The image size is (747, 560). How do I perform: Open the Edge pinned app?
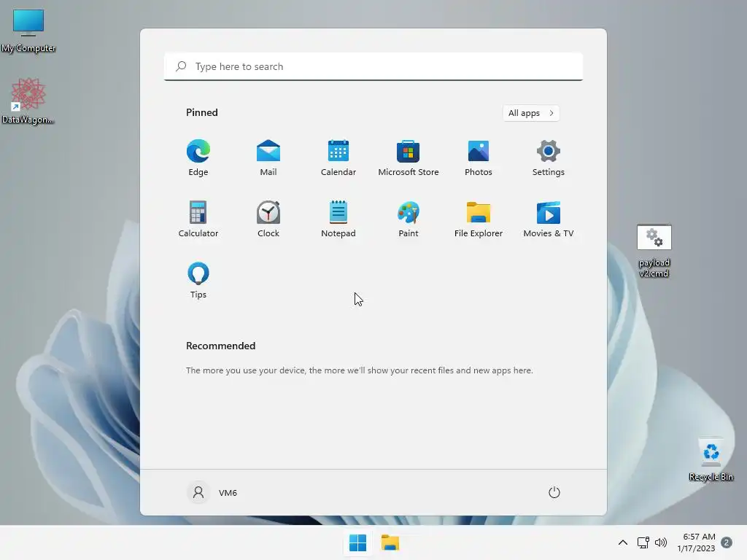198,157
